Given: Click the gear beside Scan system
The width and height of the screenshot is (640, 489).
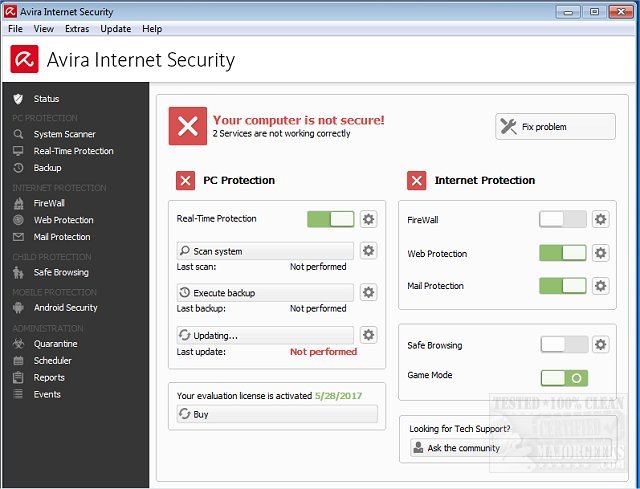Looking at the screenshot, I should [368, 251].
